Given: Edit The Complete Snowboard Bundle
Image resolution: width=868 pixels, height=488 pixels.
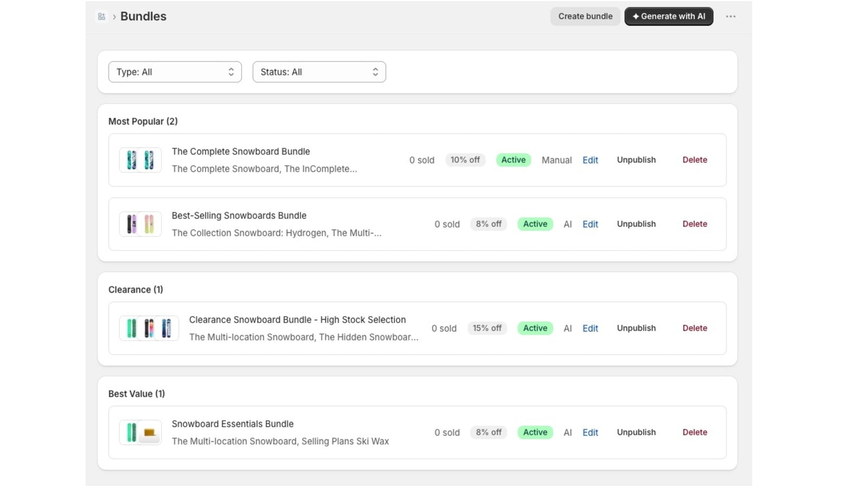Looking at the screenshot, I should click(x=590, y=160).
